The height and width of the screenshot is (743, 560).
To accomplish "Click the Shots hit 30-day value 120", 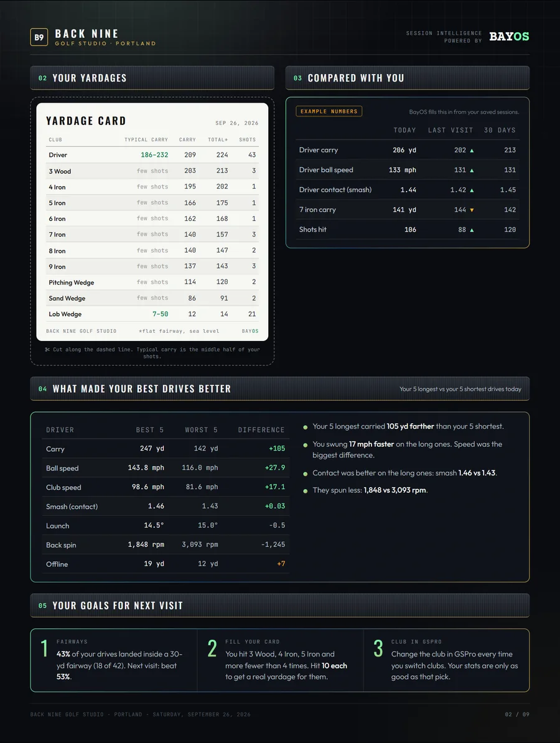I will point(510,230).
